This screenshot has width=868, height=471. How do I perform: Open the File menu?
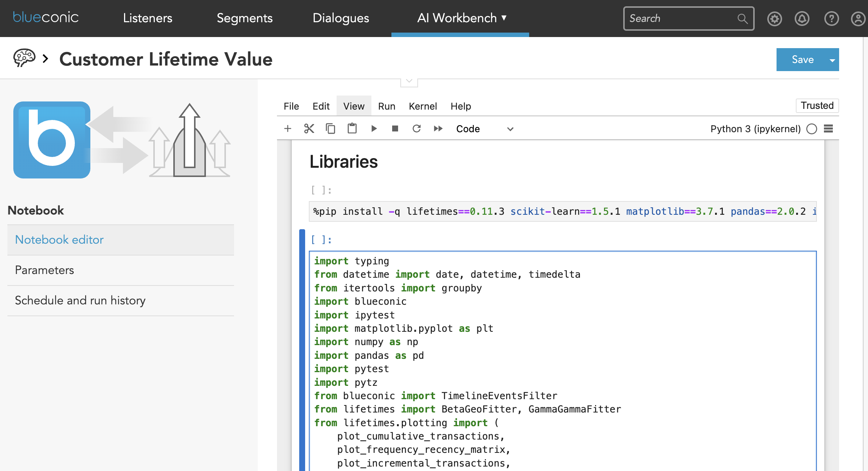coord(291,106)
